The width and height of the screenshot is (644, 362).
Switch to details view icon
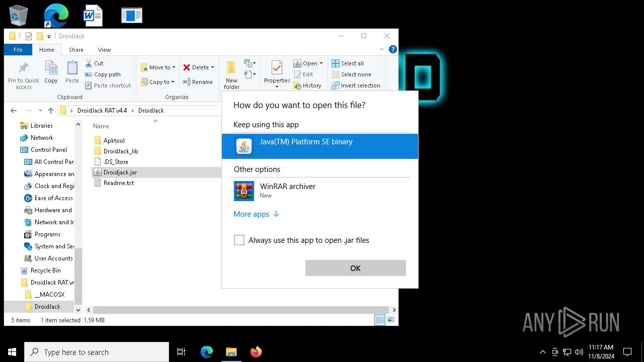click(x=380, y=320)
